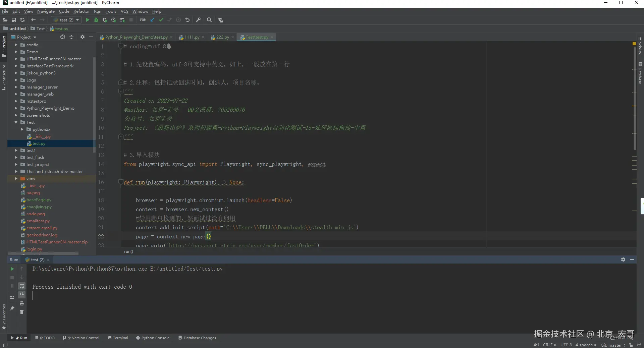Hide the Run tool window
644x348 pixels.
point(632,260)
